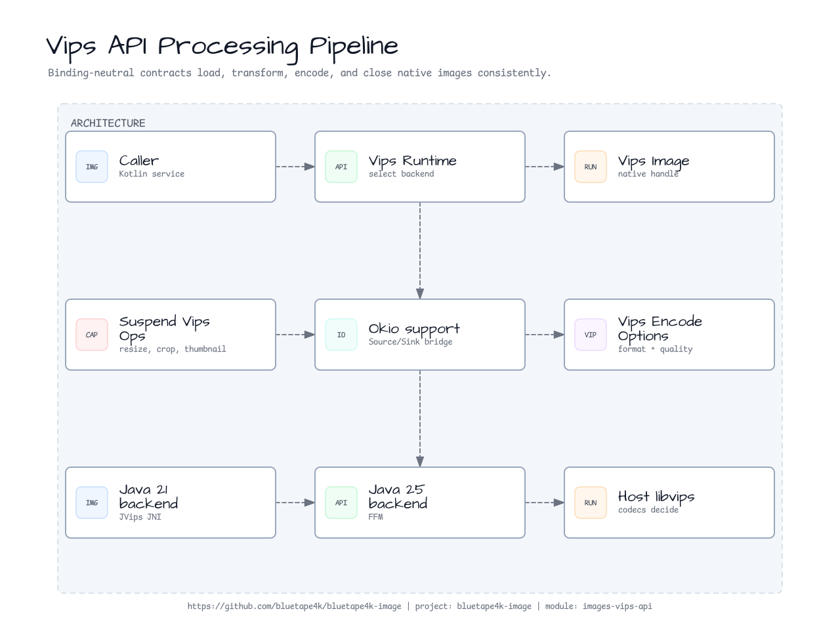Select the Vips Image node title
840x643 pixels.
654,161
